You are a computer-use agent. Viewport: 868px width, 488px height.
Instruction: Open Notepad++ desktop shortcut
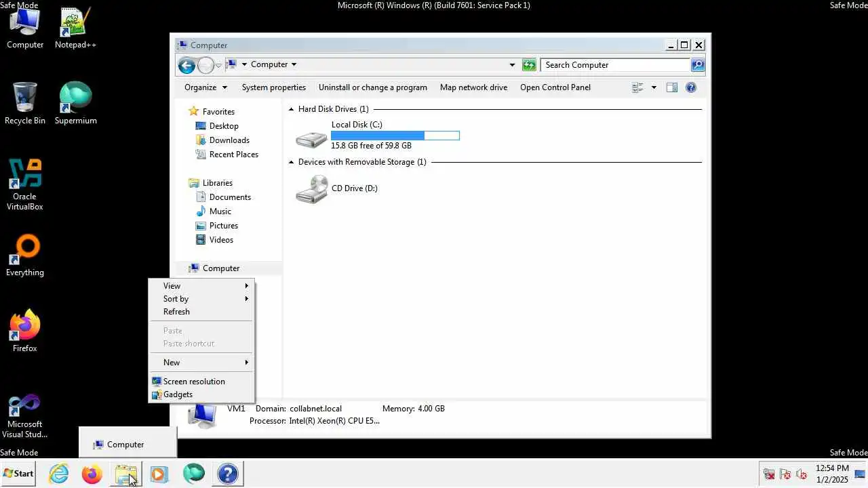75,28
